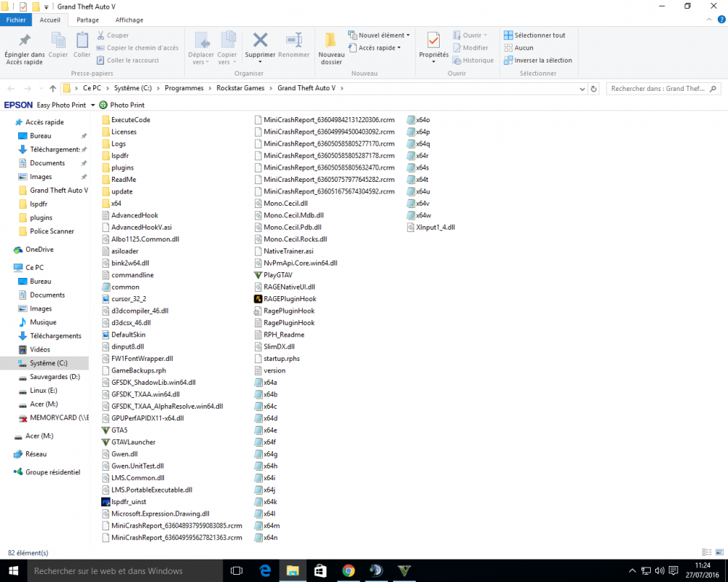Click Inverser la sélection
The image size is (728, 582).
(538, 60)
